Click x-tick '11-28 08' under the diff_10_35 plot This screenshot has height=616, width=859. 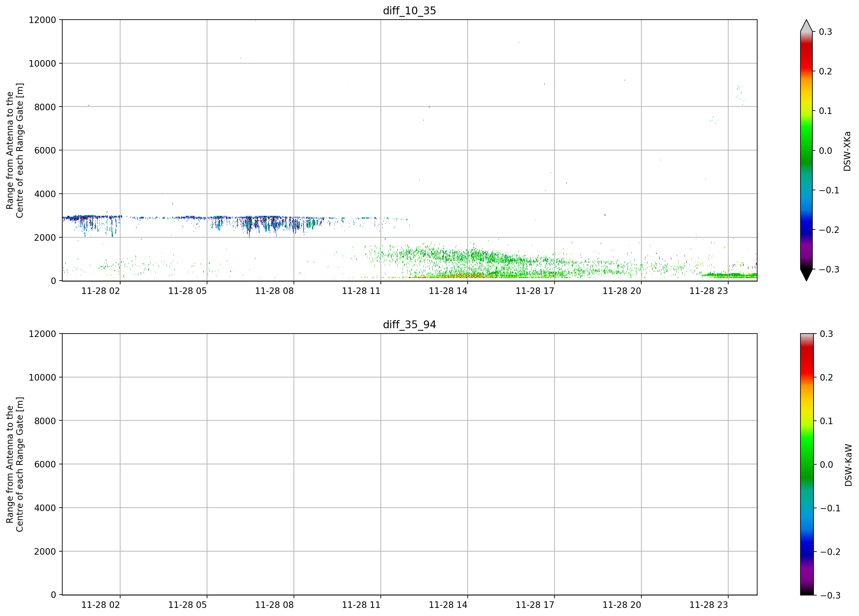(x=274, y=291)
